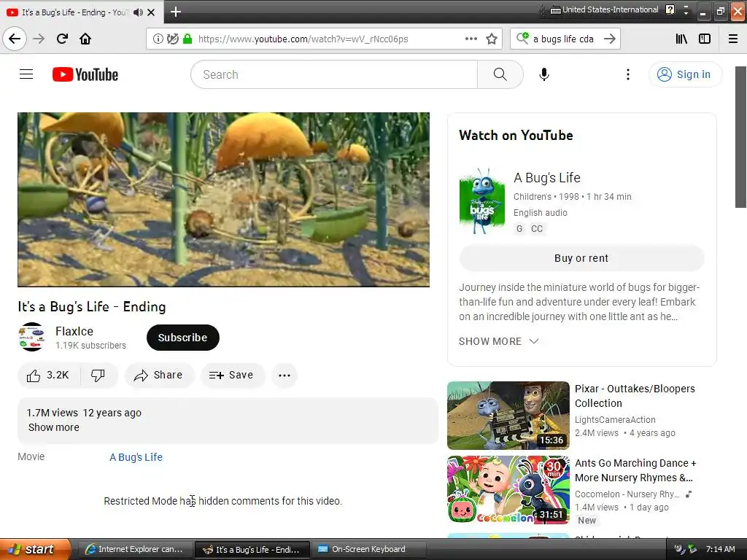Share this video
The height and width of the screenshot is (560, 747).
coord(158,376)
